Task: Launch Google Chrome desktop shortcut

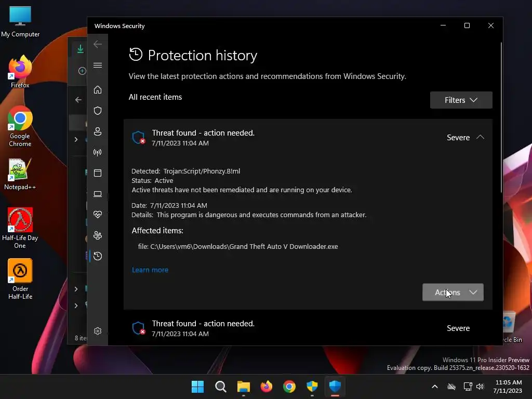Action: (20, 126)
